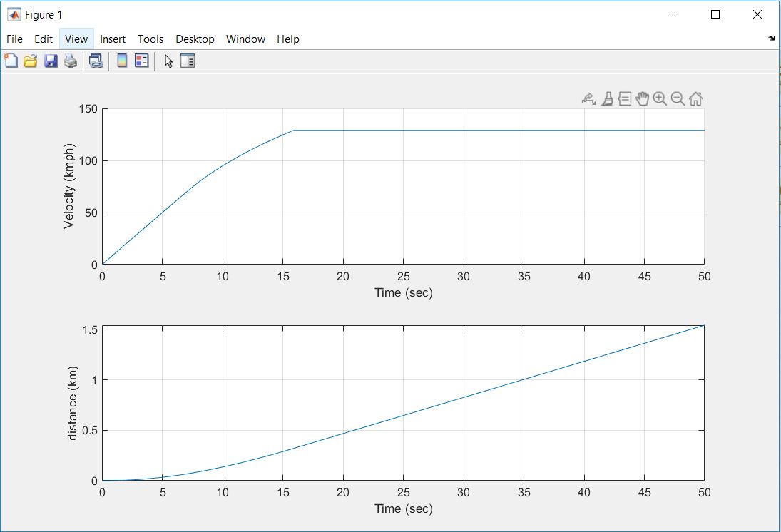This screenshot has width=781, height=532.
Task: Click the Link Plot toolbar icon
Action: coord(96,61)
